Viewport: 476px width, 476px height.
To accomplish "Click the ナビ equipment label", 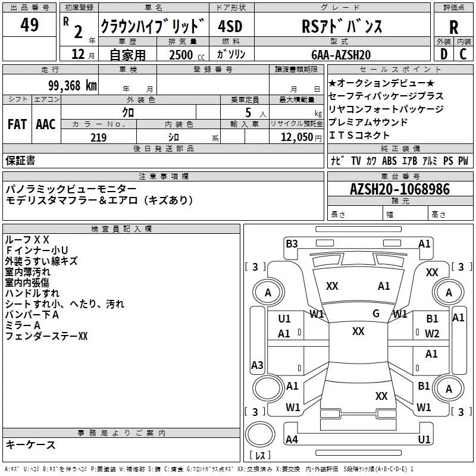I will (x=337, y=161).
